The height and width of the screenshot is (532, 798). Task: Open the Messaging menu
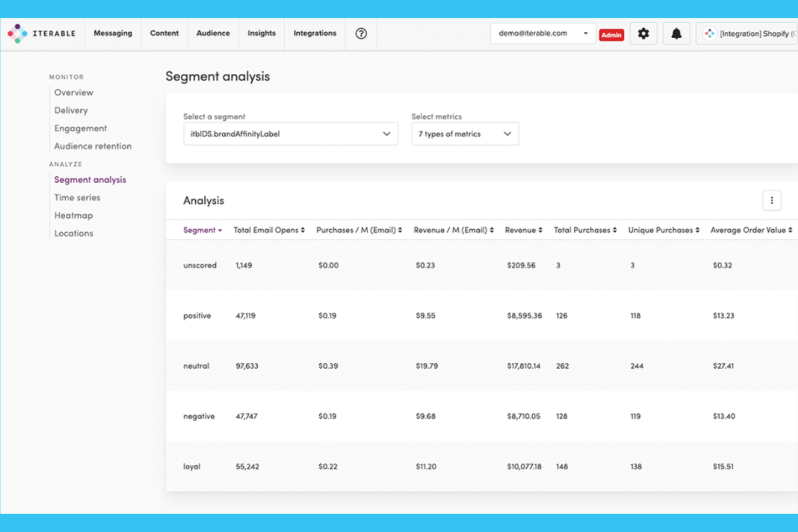pyautogui.click(x=113, y=33)
